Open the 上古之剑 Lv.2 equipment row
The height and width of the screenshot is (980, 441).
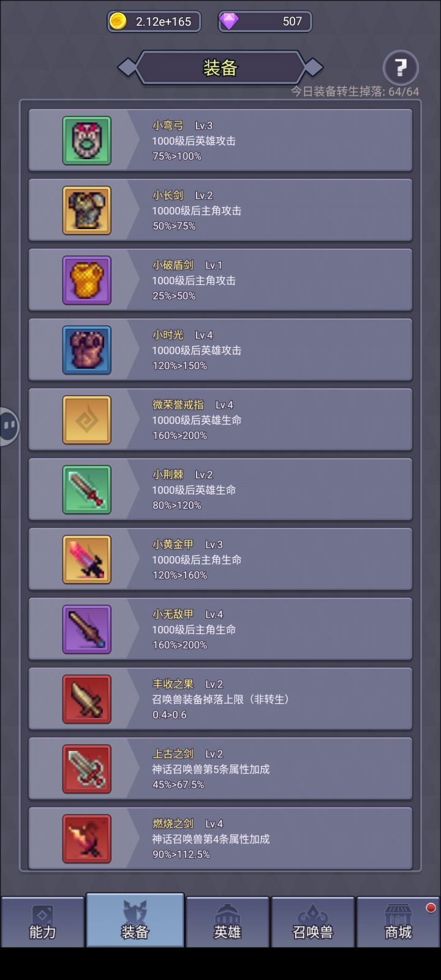[x=221, y=769]
